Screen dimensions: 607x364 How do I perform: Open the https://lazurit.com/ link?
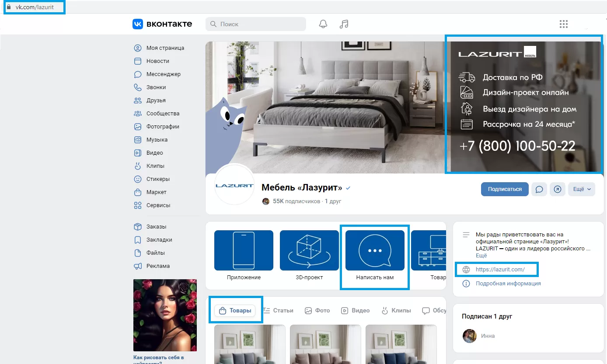(500, 270)
